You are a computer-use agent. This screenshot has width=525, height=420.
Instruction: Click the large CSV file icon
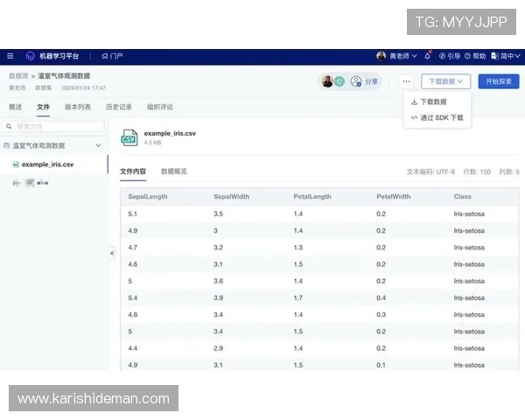[129, 137]
